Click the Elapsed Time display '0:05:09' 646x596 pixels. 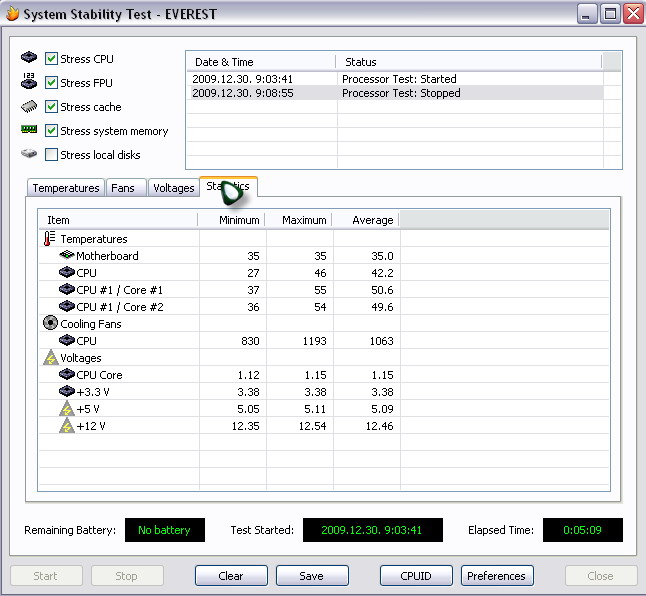(x=583, y=530)
